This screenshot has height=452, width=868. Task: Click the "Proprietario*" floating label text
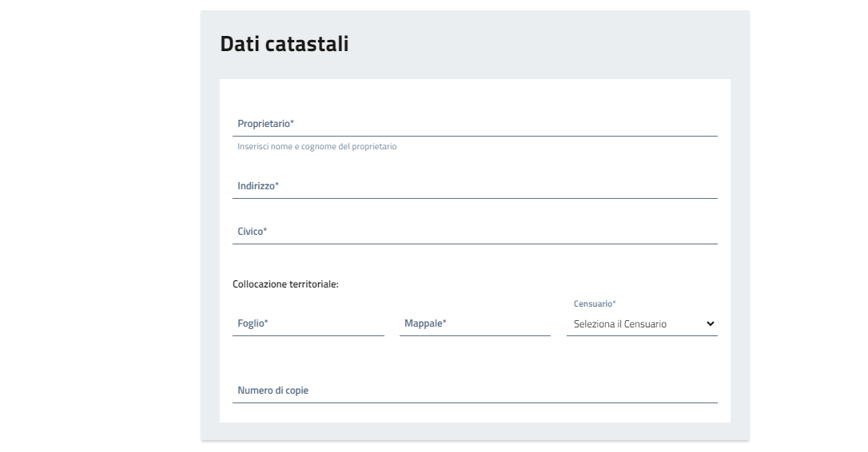point(265,125)
